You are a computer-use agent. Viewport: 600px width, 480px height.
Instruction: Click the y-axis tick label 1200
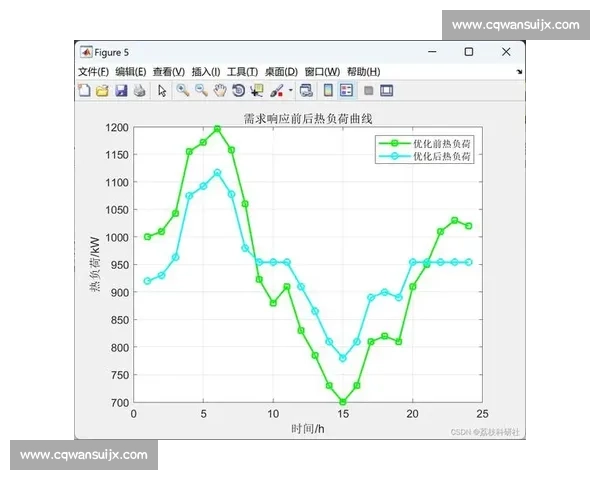tap(117, 128)
